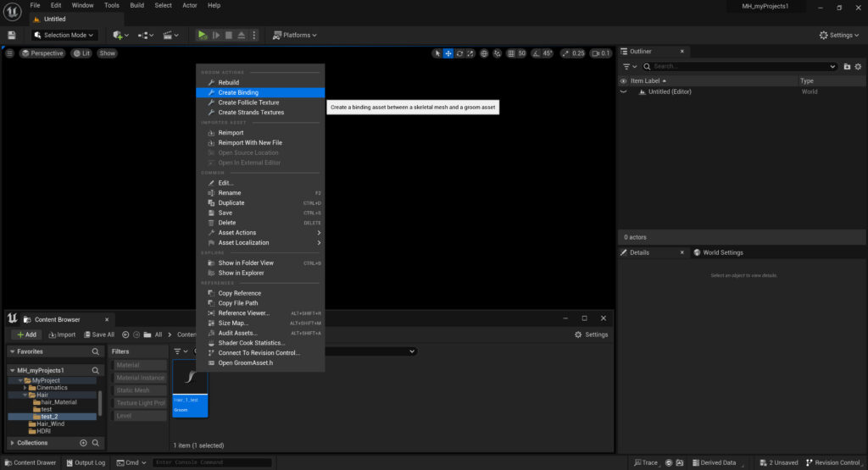This screenshot has width=868, height=470.
Task: Open the Platforms dropdown
Action: 295,35
